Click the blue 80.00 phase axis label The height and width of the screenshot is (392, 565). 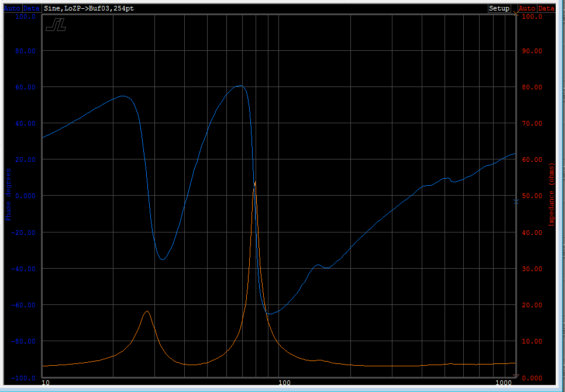click(x=26, y=51)
